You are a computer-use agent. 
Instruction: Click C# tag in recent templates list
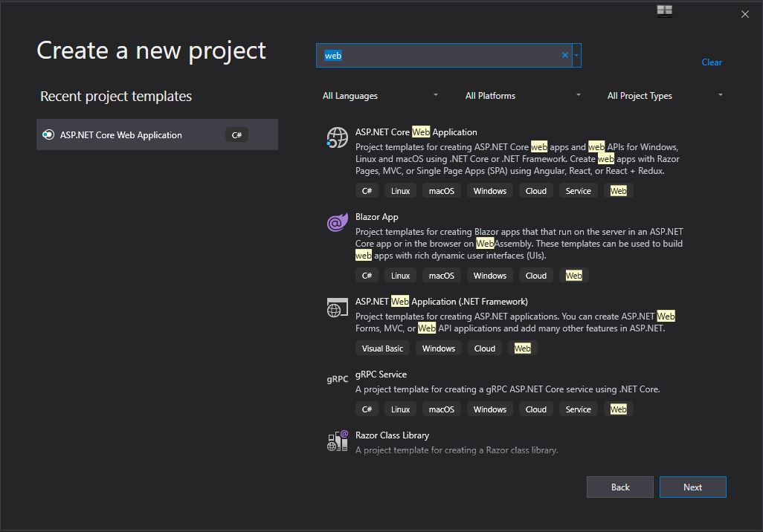236,134
